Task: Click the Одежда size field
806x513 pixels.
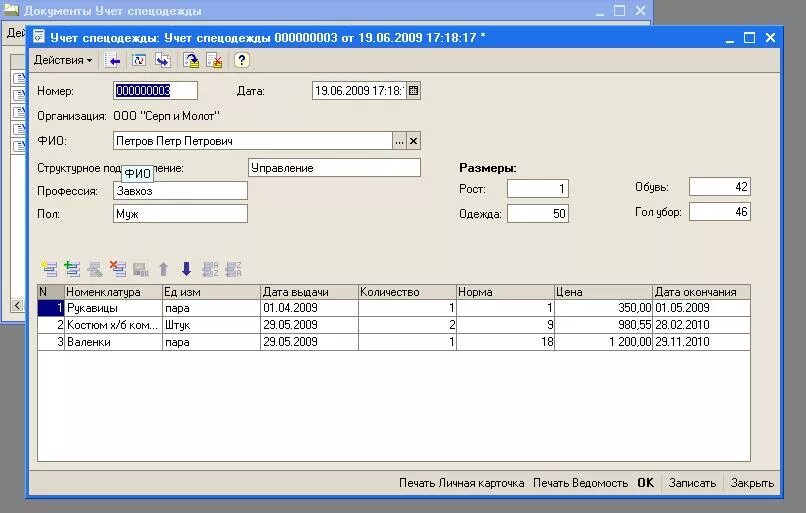Action: 538,213
